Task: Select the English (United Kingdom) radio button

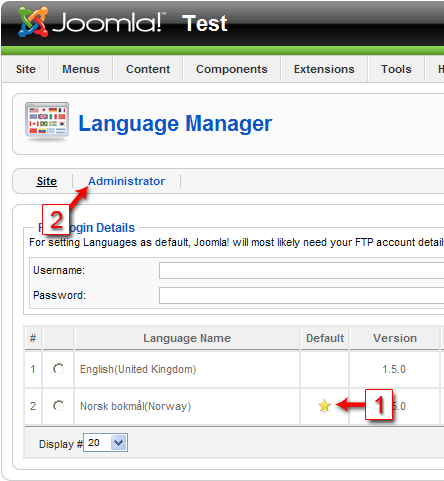Action: pos(58,369)
